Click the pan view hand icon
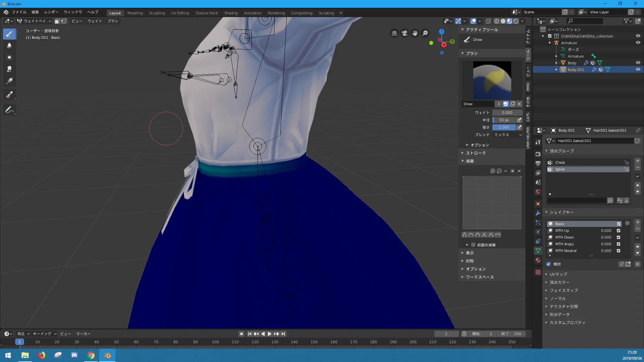Screen dimensions: 644x362 [x=415, y=33]
